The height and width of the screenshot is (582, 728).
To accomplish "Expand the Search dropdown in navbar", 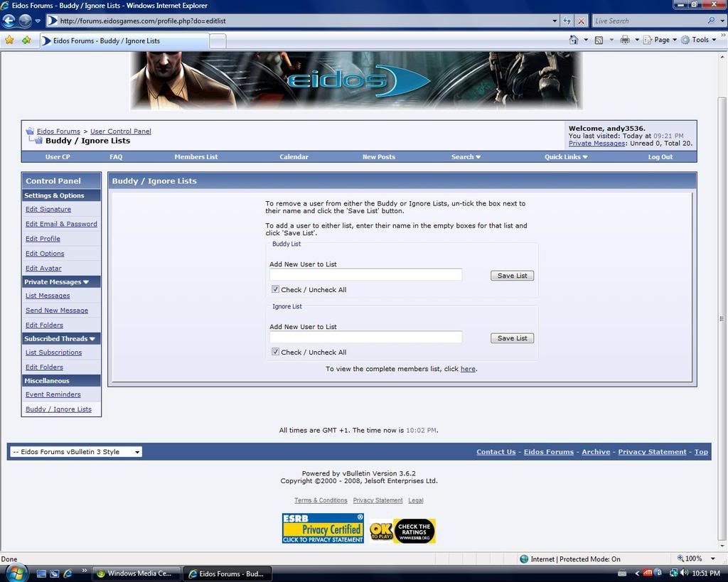I will tap(466, 157).
